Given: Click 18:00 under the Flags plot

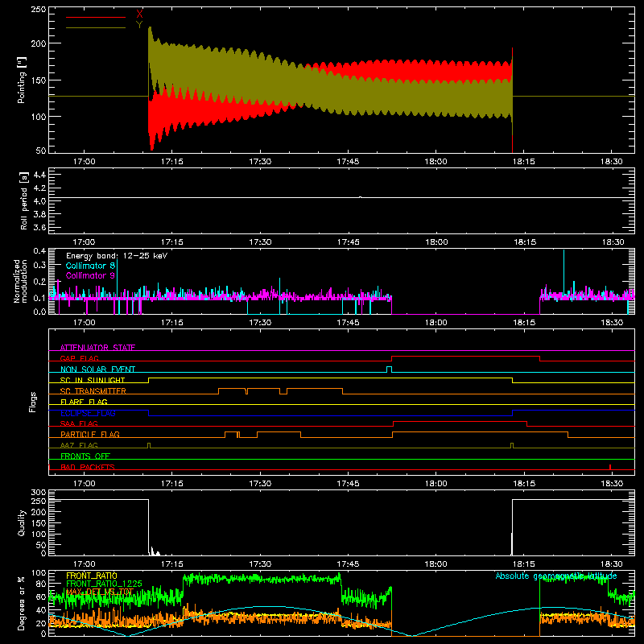Looking at the screenshot, I should (x=436, y=484).
